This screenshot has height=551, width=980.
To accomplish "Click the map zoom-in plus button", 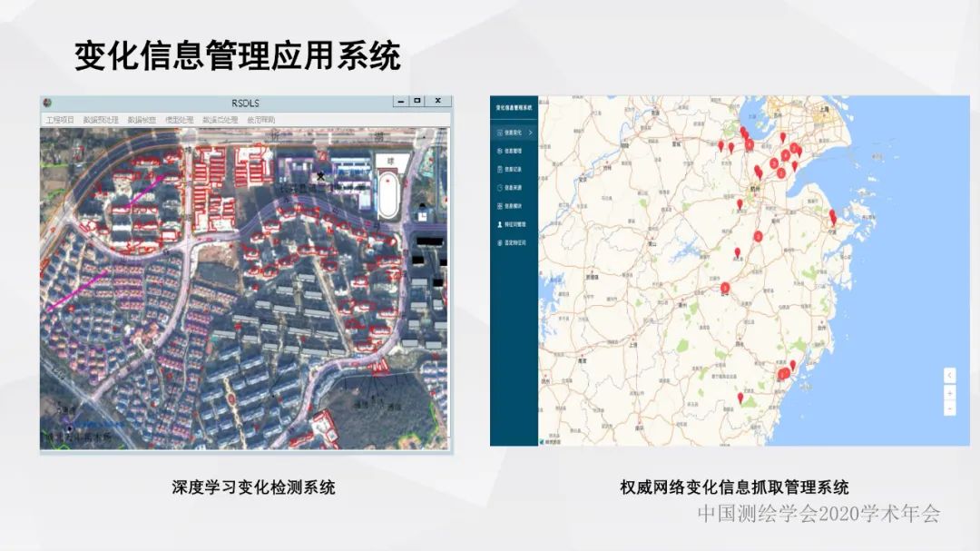I will pyautogui.click(x=950, y=393).
